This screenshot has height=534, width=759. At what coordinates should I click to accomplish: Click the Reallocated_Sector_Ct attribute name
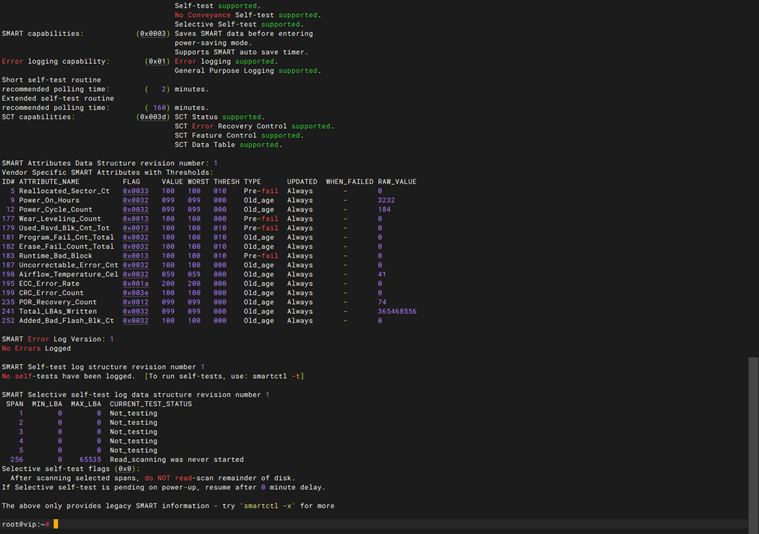(64, 191)
